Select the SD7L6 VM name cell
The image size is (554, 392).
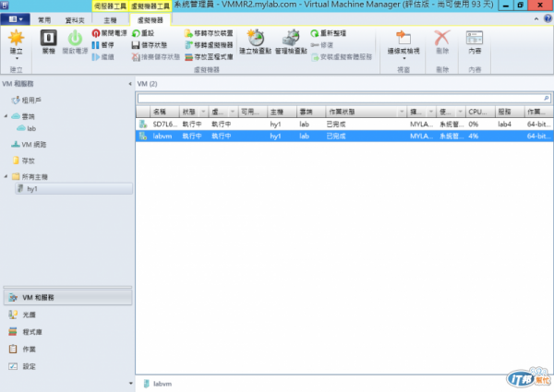coord(165,125)
